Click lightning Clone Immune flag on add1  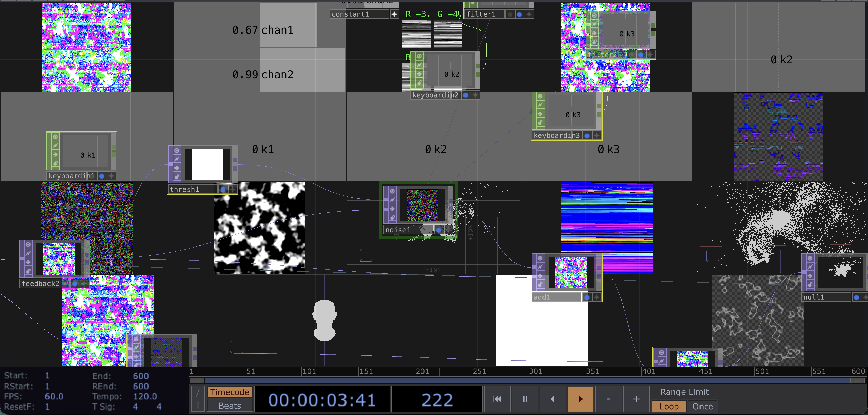click(x=540, y=267)
